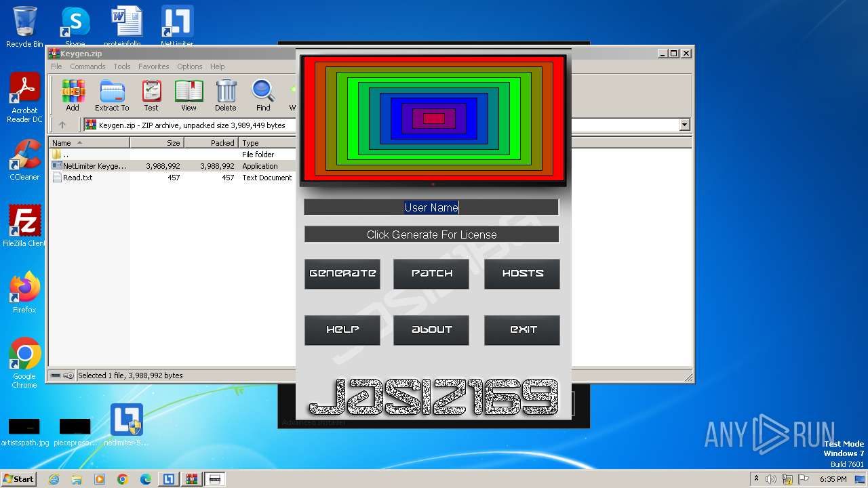Open the Word document on desktop
This screenshot has height=488, width=868.
click(126, 27)
